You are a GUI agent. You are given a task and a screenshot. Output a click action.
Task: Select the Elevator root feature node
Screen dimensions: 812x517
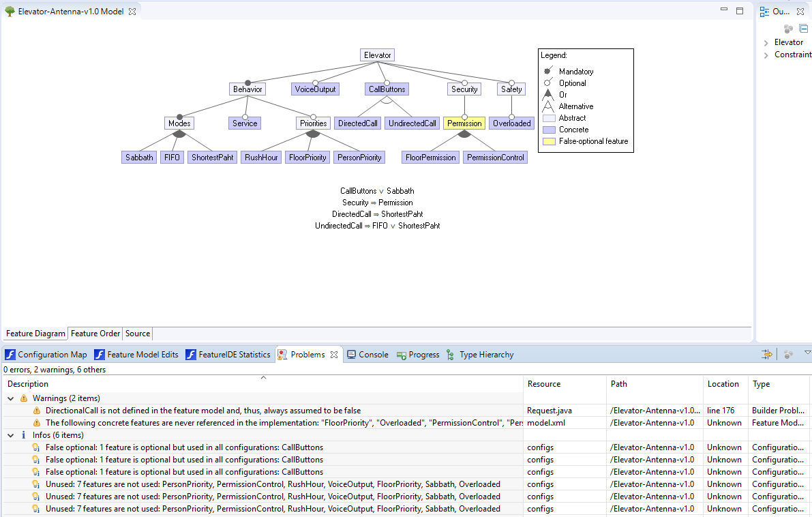377,55
